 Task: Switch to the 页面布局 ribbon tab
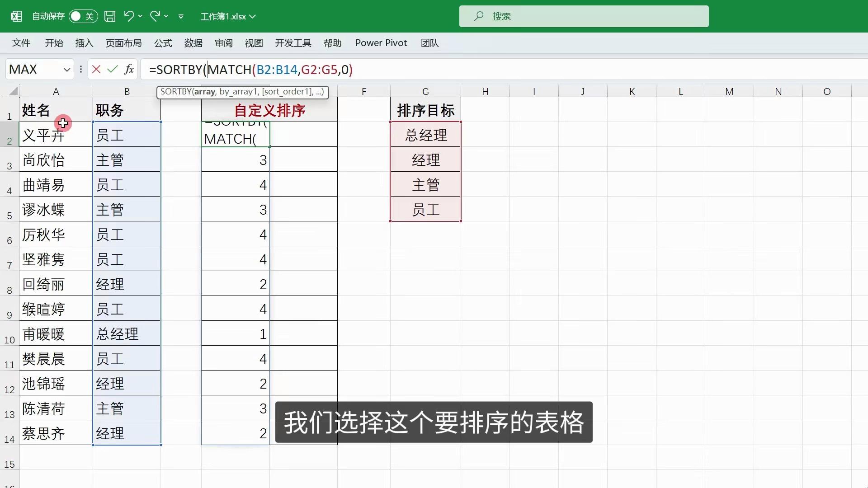[x=123, y=43]
